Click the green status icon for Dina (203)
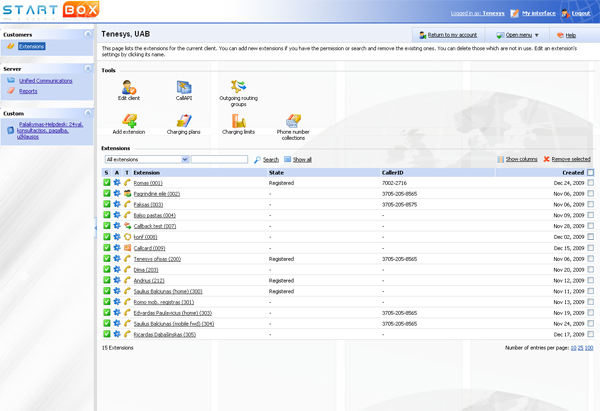 [x=107, y=269]
